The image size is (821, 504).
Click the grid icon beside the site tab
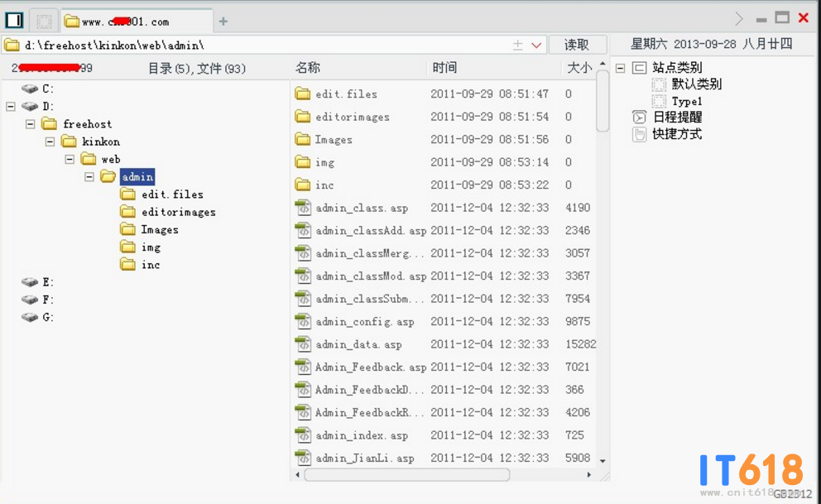tap(45, 21)
